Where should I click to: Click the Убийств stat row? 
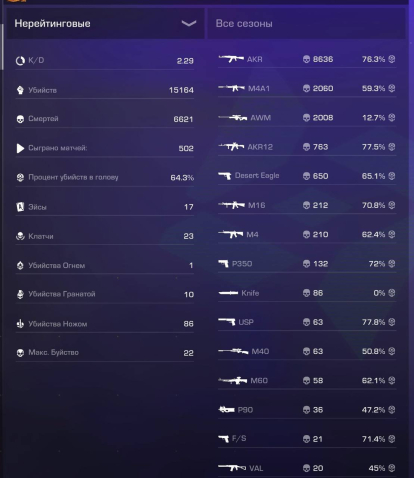105,90
